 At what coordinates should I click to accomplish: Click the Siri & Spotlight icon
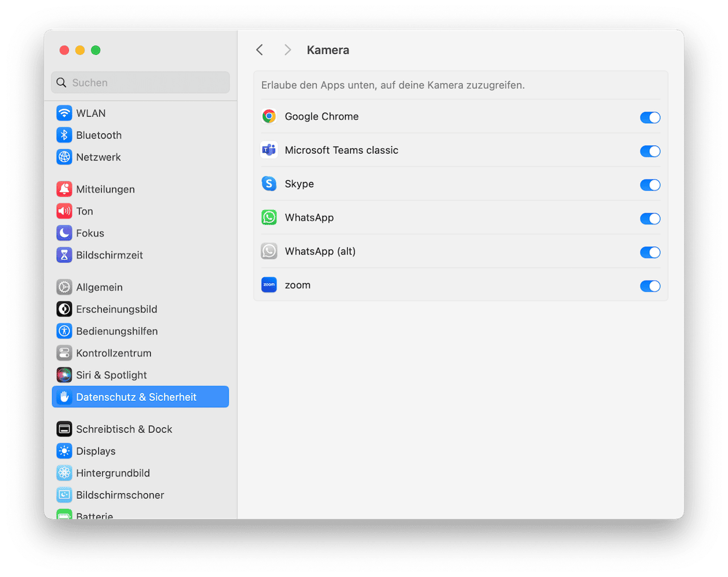(64, 375)
